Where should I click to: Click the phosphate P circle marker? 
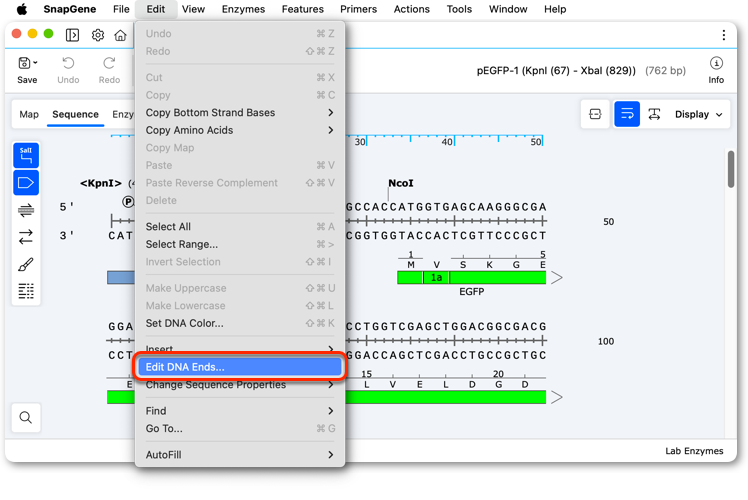click(128, 202)
